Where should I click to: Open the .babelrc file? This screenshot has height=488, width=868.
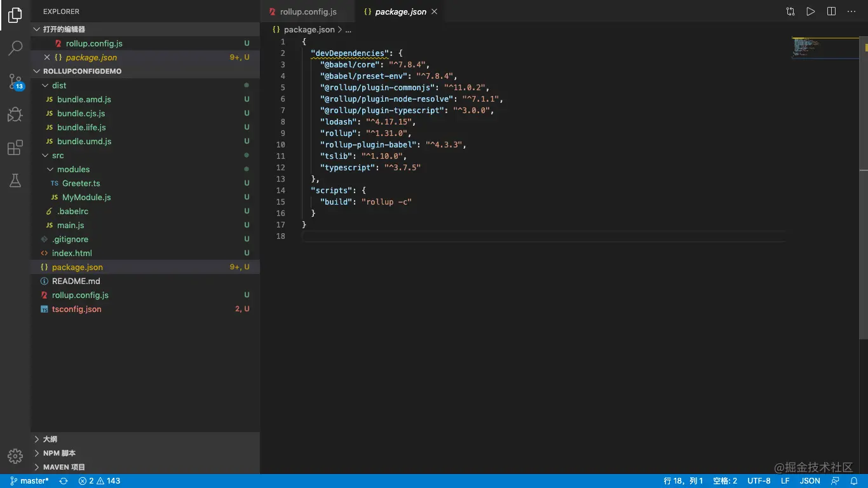point(146,211)
